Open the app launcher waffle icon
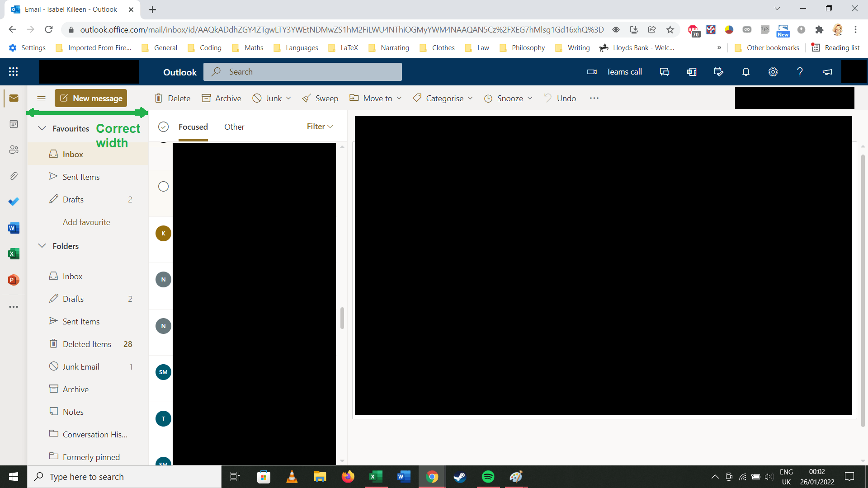 tap(14, 72)
